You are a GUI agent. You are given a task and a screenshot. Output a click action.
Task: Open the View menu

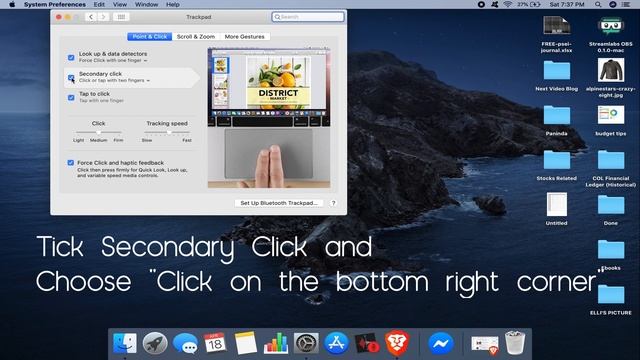click(x=120, y=4)
